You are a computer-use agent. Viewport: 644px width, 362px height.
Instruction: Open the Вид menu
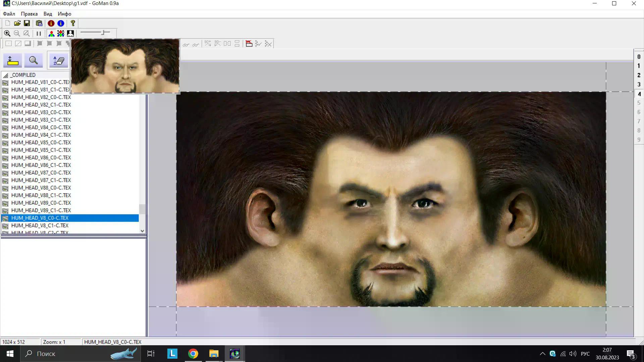[x=48, y=14]
